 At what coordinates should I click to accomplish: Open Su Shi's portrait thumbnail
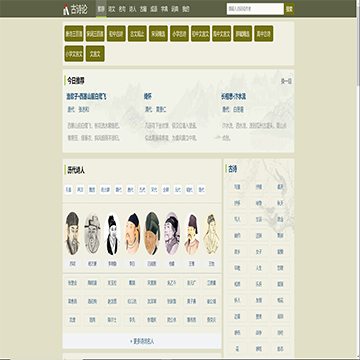pos(73,233)
